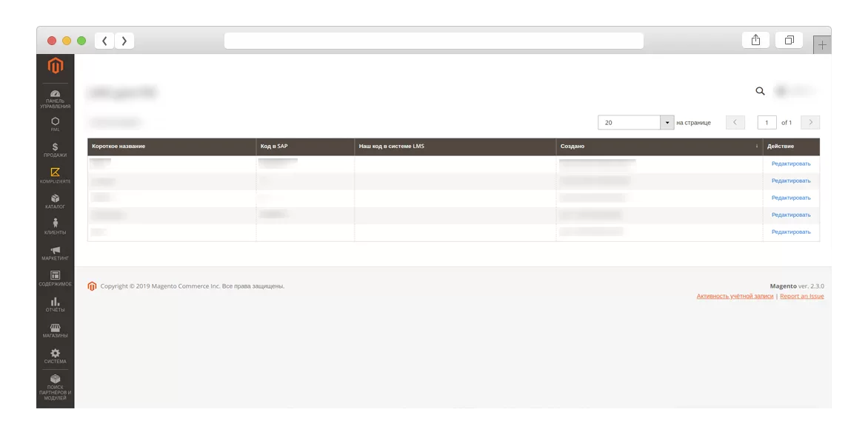
Task: Open the Магазины stores menu
Action: [55, 330]
